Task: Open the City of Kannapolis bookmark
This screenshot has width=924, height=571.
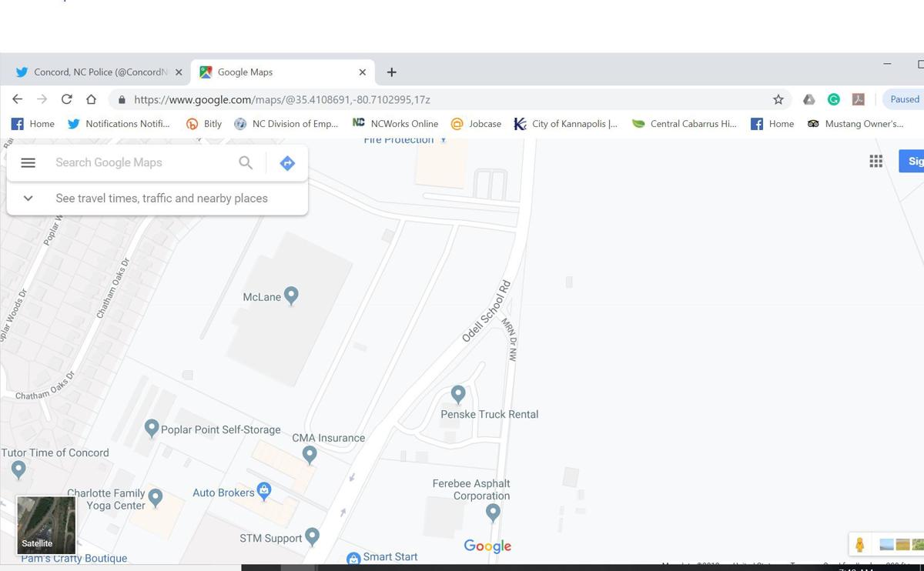Action: point(565,123)
